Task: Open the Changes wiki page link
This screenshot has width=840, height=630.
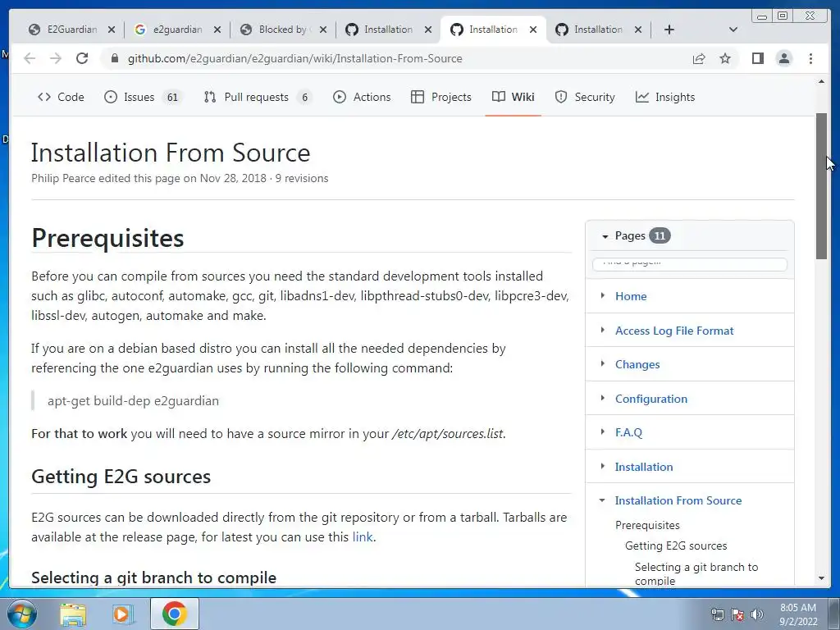Action: [x=637, y=364]
